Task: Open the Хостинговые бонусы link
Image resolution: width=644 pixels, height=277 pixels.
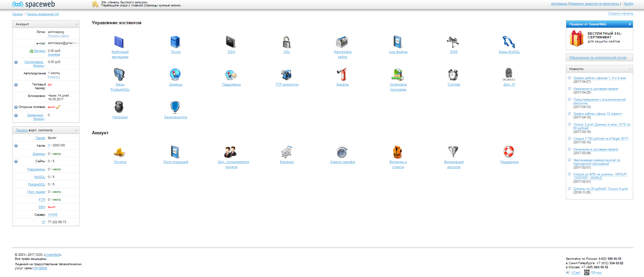Action: point(34,64)
